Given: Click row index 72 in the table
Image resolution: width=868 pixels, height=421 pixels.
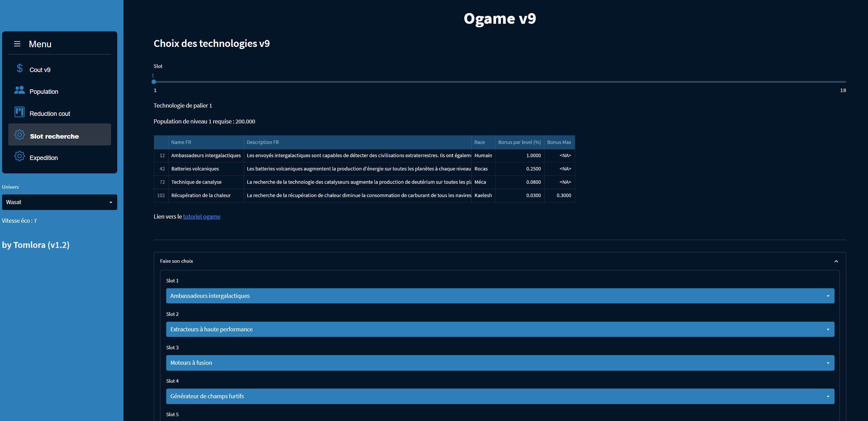Looking at the screenshot, I should (x=161, y=182).
